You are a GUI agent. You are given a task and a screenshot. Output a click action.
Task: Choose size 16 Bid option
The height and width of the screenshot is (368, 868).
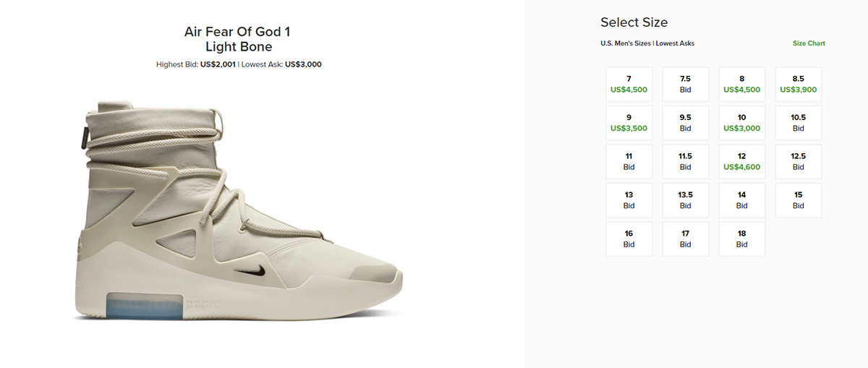[629, 239]
